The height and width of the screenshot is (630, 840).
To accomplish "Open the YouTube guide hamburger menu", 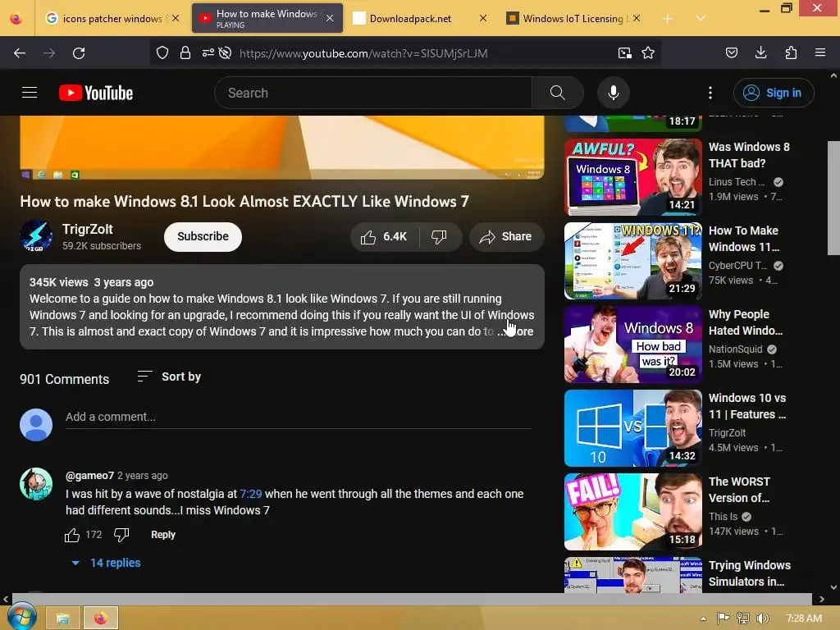I will click(x=30, y=93).
